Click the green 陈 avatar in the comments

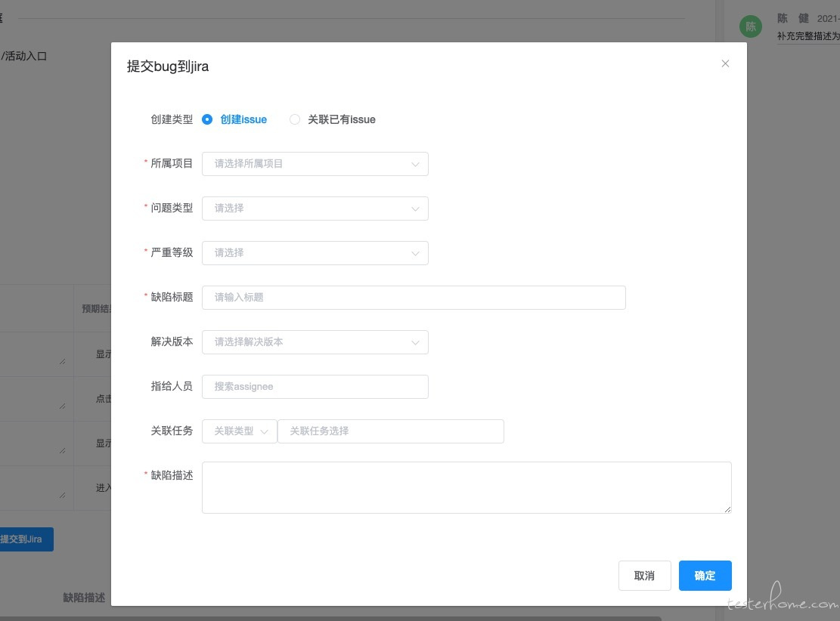[751, 26]
